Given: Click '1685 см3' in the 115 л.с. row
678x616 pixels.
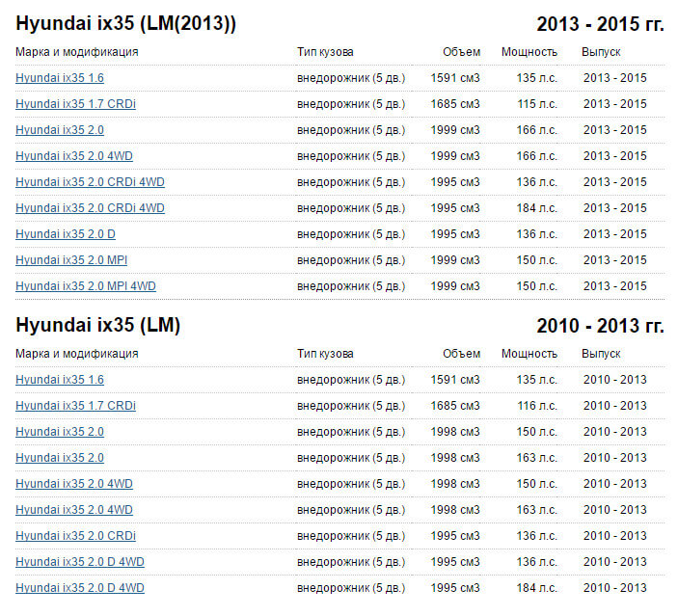Looking at the screenshot, I should tap(455, 104).
